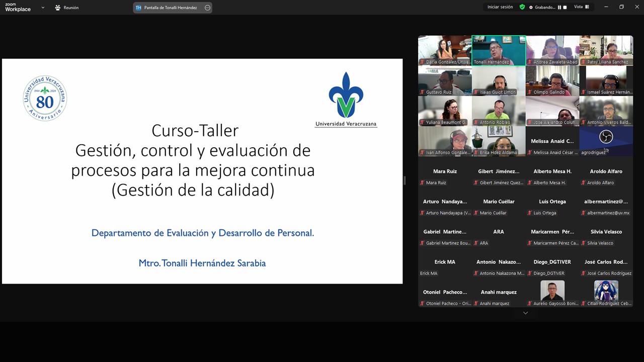This screenshot has height=362, width=644.
Task: Click the red recording dot indicator
Action: 531,7
